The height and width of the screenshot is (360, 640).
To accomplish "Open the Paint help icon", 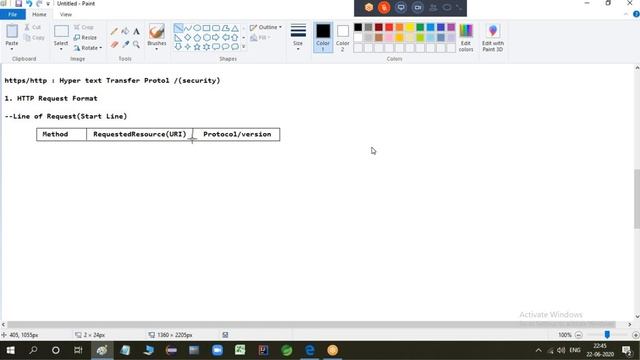I will click(x=636, y=14).
